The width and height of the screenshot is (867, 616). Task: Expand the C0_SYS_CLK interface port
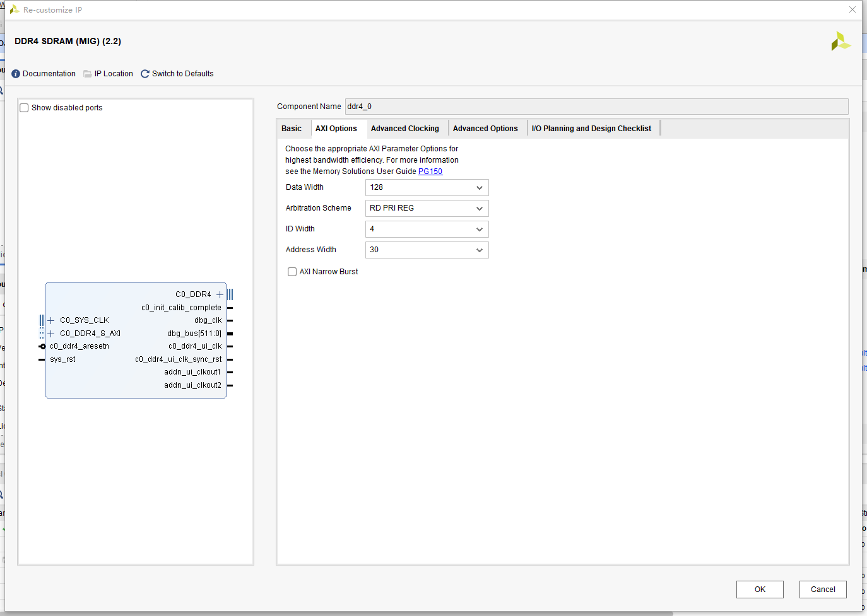tap(51, 320)
